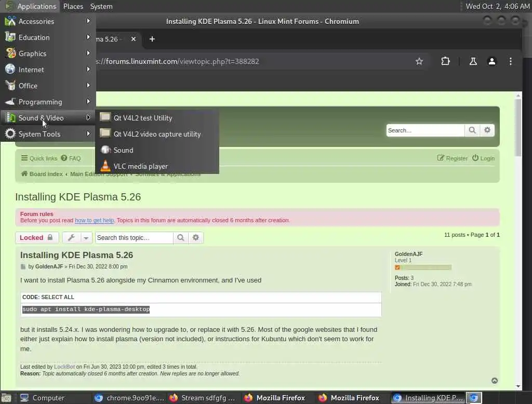Open advanced search gear in forum header

pyautogui.click(x=487, y=130)
